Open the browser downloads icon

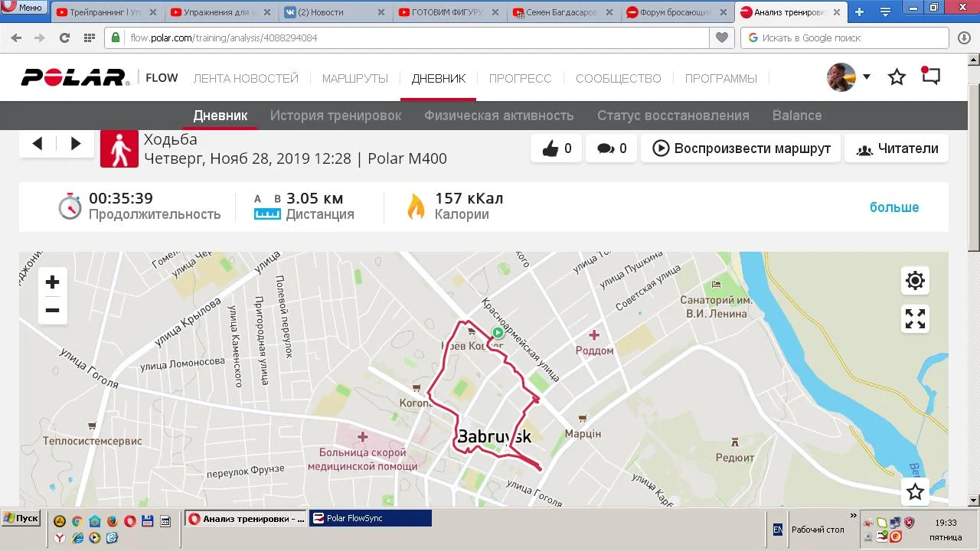[964, 37]
